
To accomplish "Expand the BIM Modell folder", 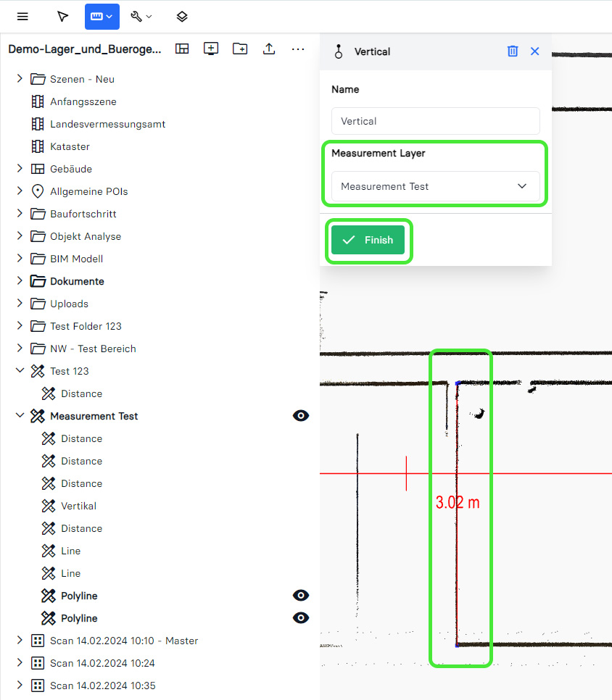I will pos(20,259).
